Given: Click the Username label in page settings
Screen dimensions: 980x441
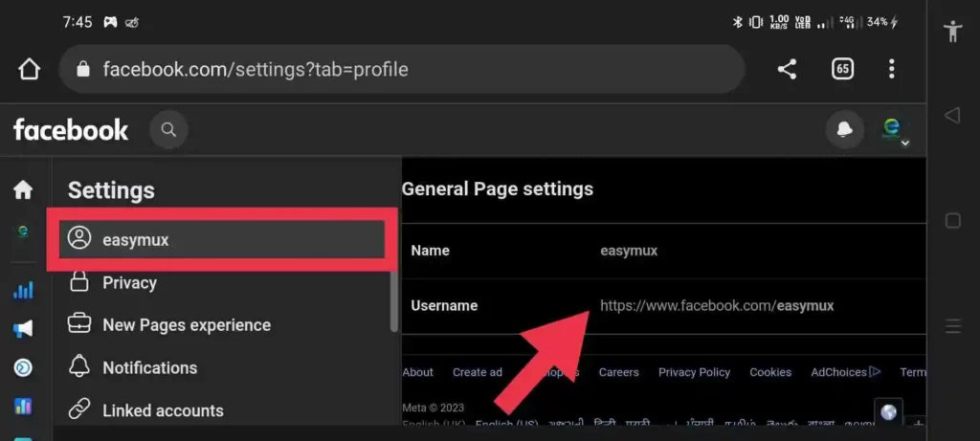Looking at the screenshot, I should coord(444,306).
